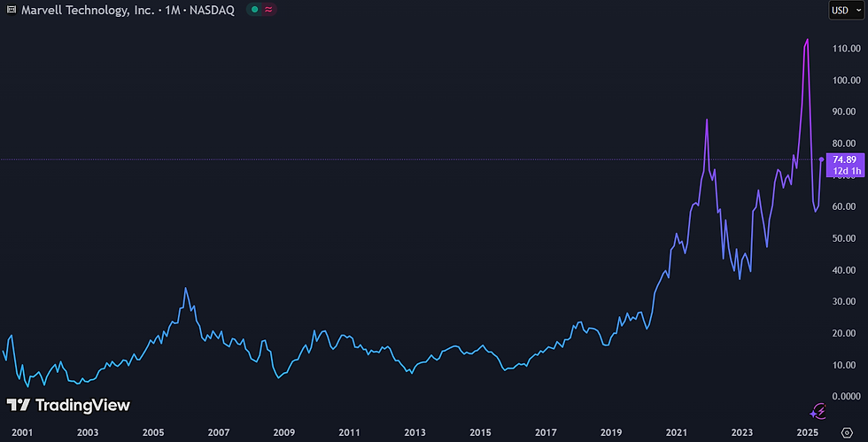Click the 2025 year label on time axis
868x442 pixels.
808,432
